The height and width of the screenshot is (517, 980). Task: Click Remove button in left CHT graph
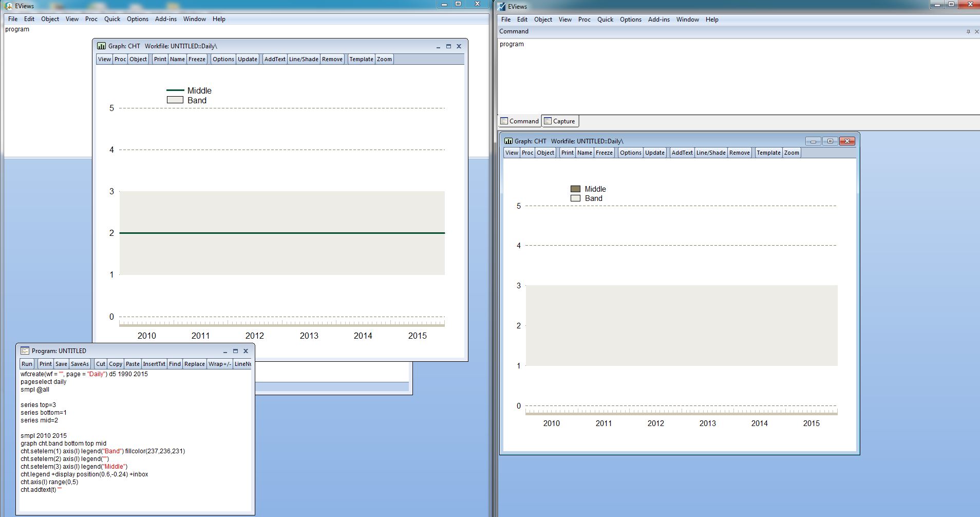(332, 59)
